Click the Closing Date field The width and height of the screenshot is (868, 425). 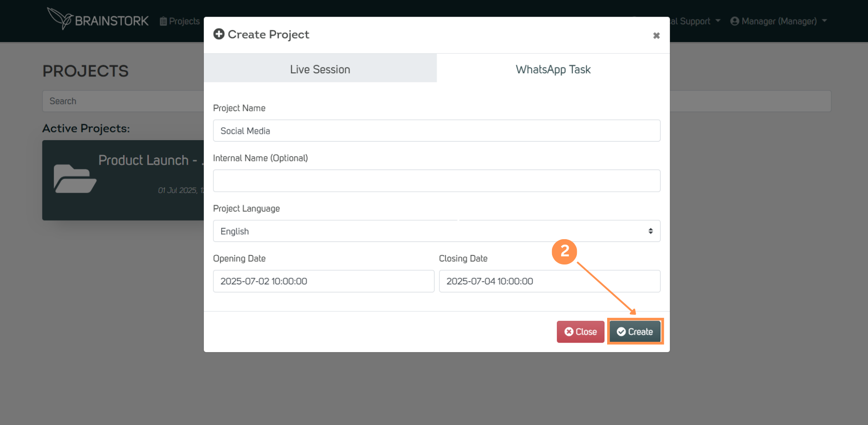550,281
